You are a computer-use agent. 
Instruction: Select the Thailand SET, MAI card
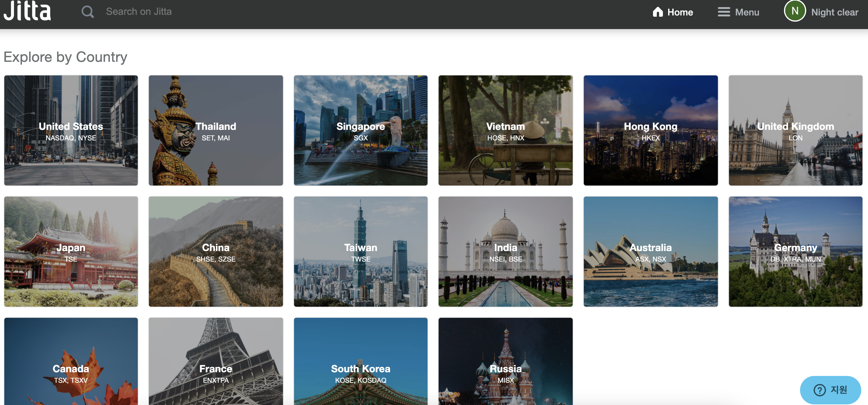(x=216, y=130)
